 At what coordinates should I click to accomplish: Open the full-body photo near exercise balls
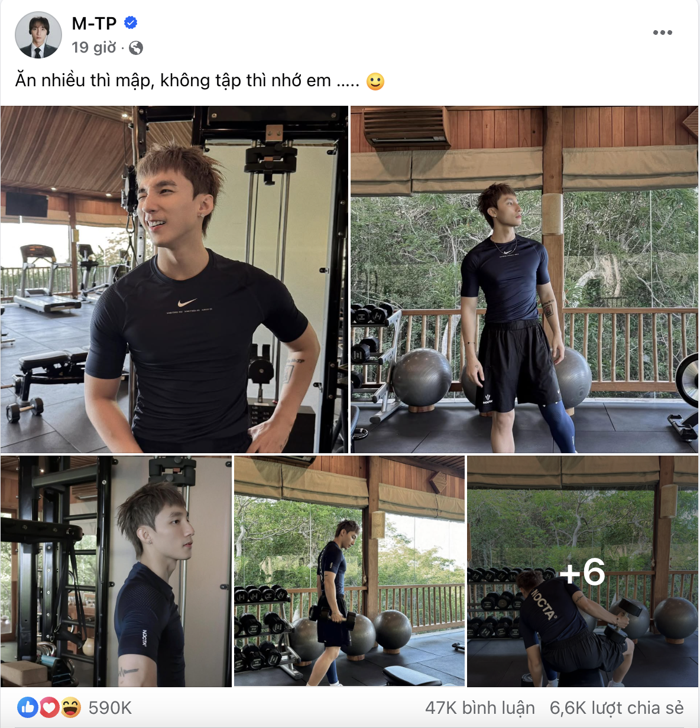click(x=524, y=278)
